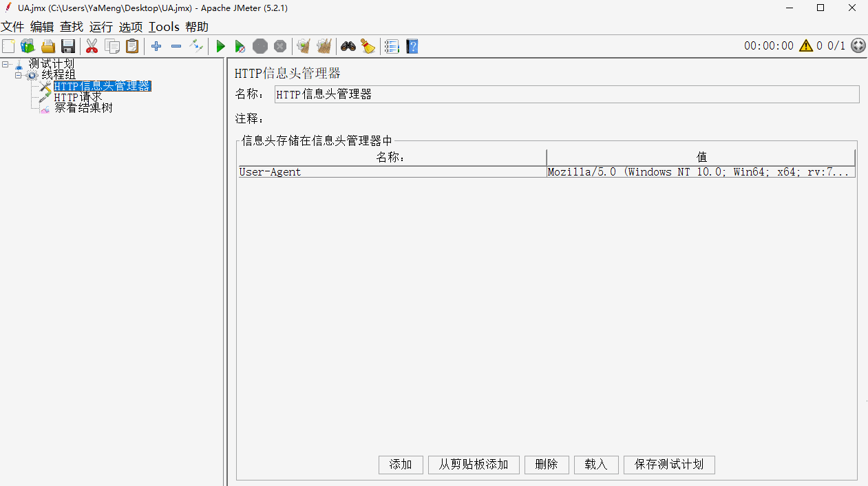The width and height of the screenshot is (868, 486).
Task: Click the 00:00:00 elapsed timer
Action: pos(769,46)
